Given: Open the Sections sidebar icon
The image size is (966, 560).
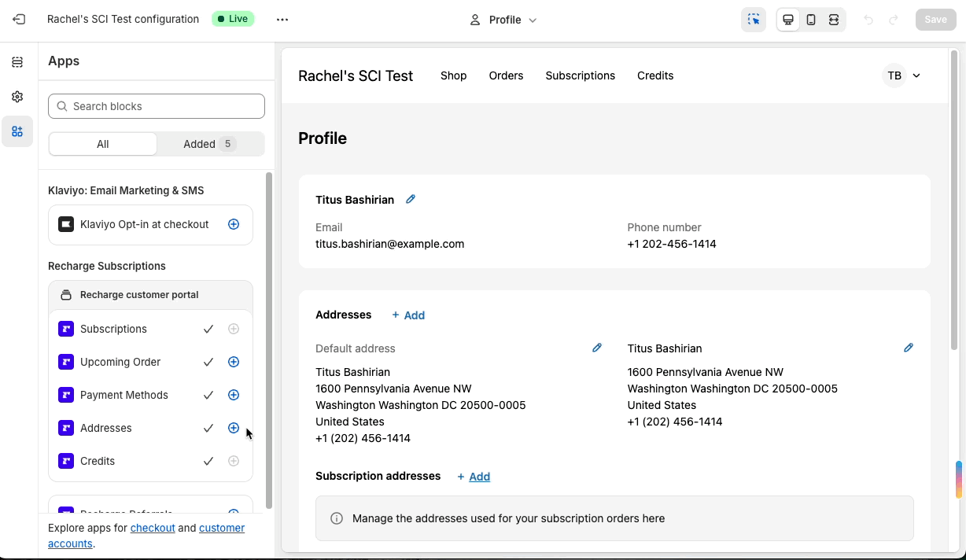Looking at the screenshot, I should [17, 62].
